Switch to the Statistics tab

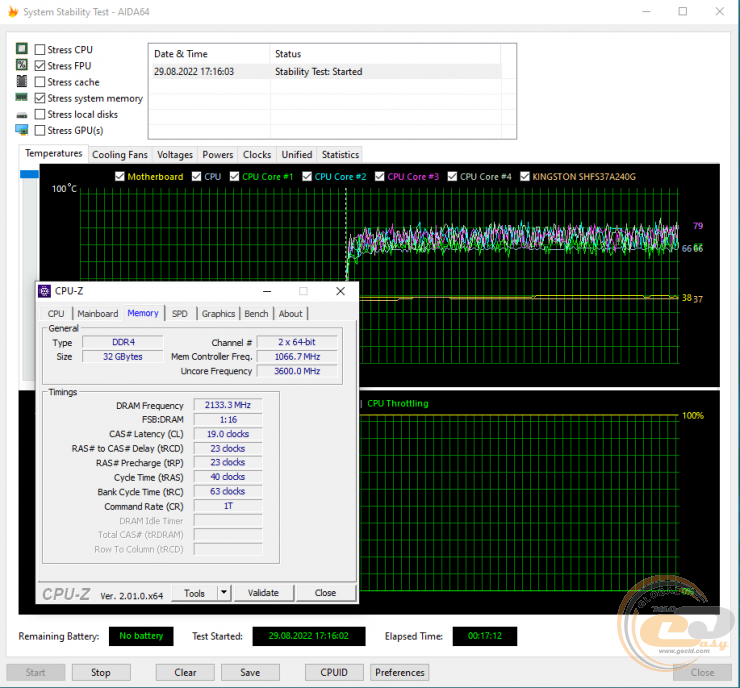click(x=340, y=155)
